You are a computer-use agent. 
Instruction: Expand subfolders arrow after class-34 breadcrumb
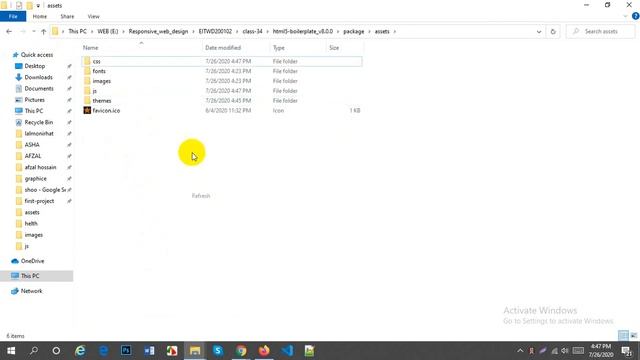(268, 31)
